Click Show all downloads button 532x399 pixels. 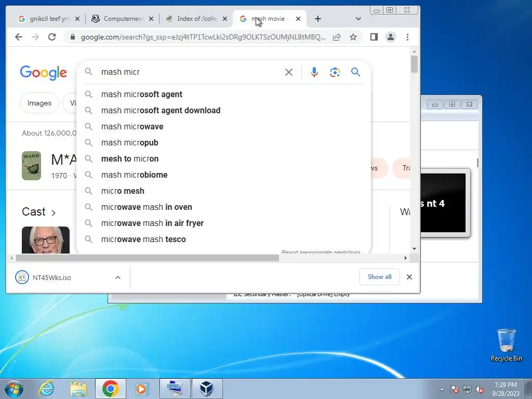379,277
